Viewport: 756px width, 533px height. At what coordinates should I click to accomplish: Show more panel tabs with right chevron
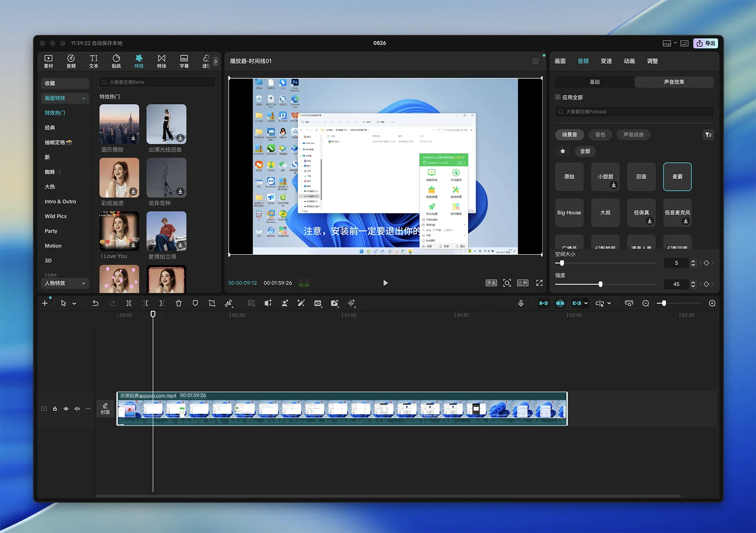point(216,61)
